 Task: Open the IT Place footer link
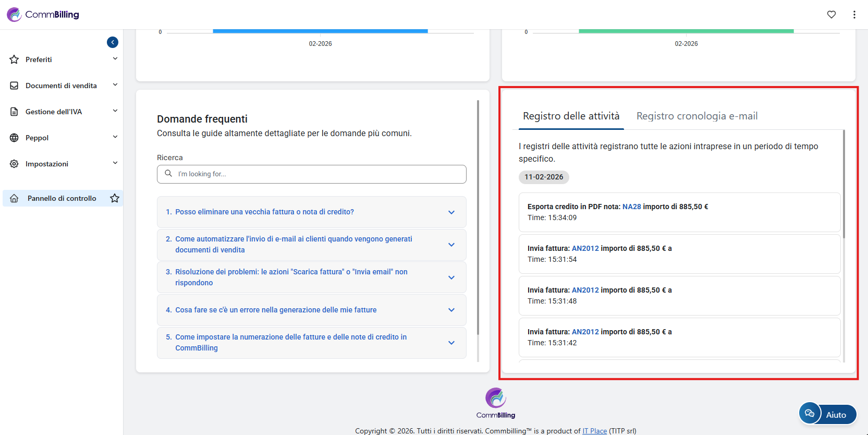[594, 431]
